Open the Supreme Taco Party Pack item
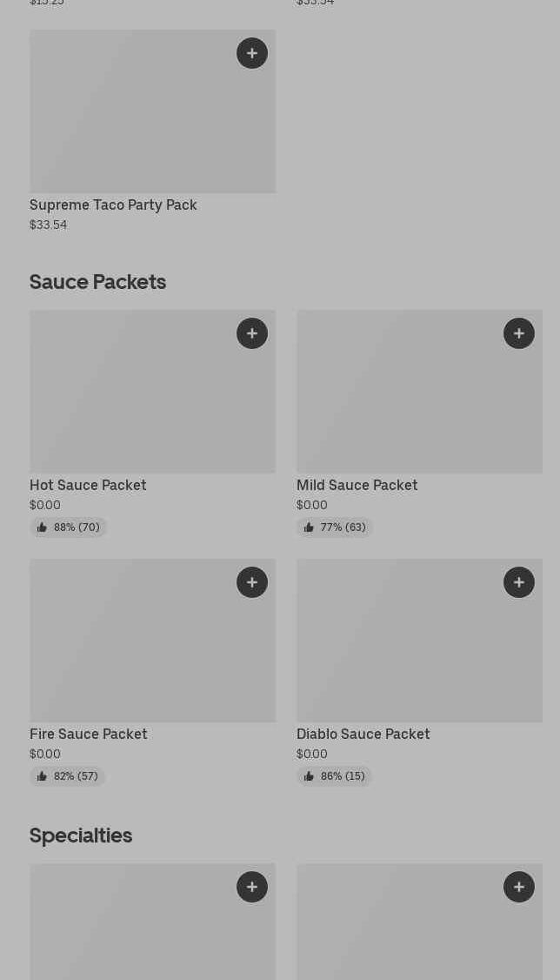The height and width of the screenshot is (980, 560). [113, 205]
